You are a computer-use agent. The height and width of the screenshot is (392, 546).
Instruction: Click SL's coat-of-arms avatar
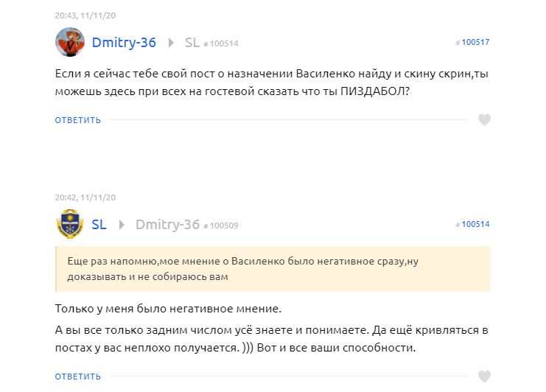click(70, 224)
